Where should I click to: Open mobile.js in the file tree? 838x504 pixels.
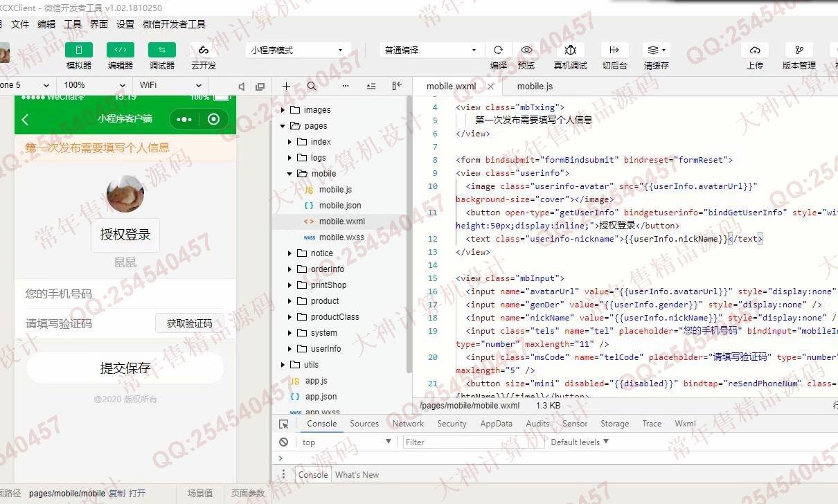click(335, 190)
